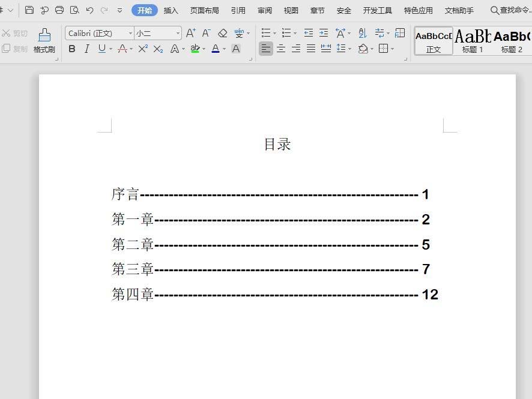Open the 页面布局 ribbon tab
The height and width of the screenshot is (399, 532).
tap(204, 11)
